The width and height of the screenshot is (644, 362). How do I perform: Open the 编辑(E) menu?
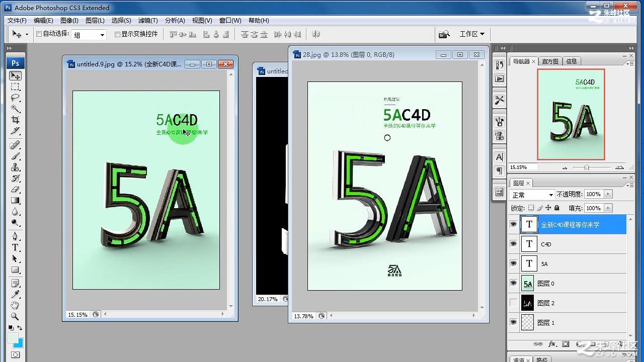click(x=43, y=21)
